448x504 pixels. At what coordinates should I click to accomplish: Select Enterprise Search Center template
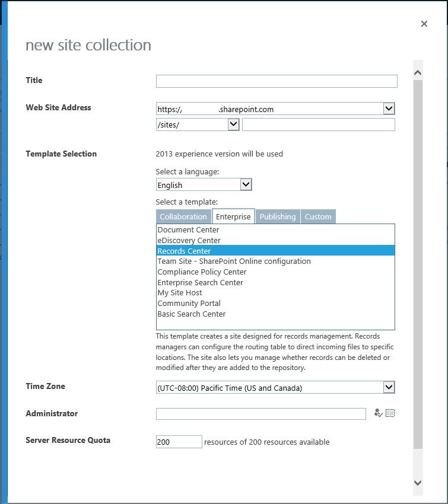tap(275, 282)
